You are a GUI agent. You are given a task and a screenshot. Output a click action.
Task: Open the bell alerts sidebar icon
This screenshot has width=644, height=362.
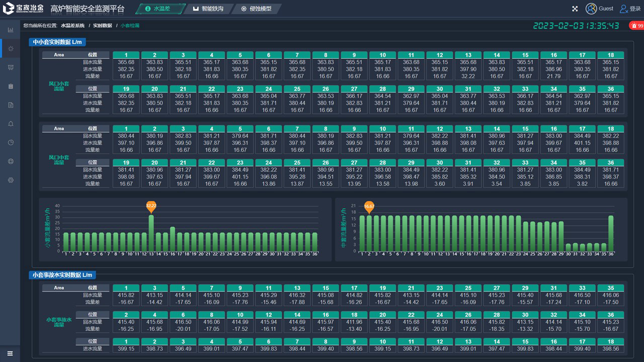click(x=11, y=124)
